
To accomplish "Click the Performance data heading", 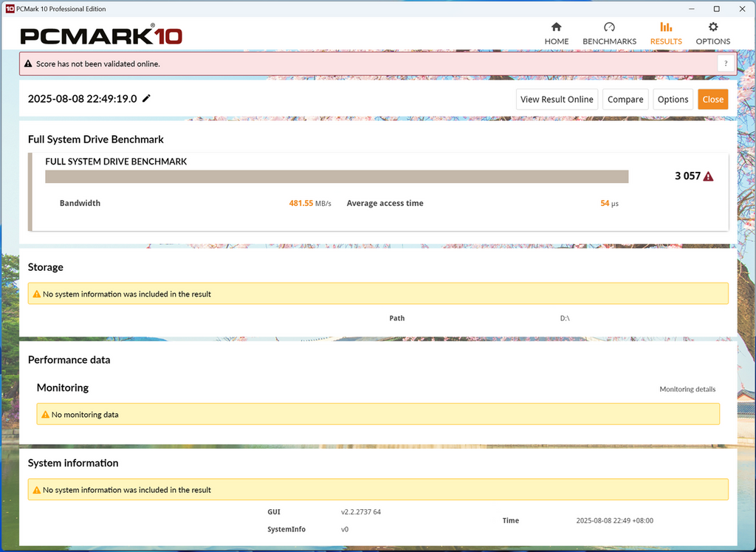I will tap(69, 359).
